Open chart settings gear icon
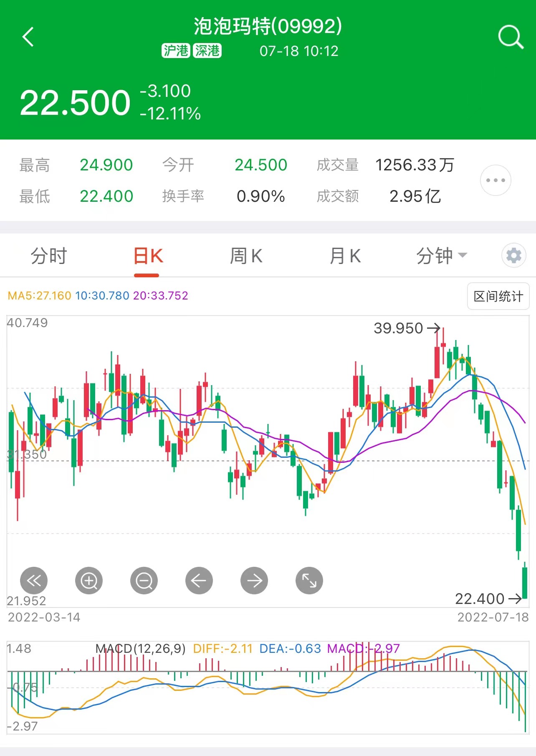This screenshot has width=536, height=756. click(x=513, y=255)
